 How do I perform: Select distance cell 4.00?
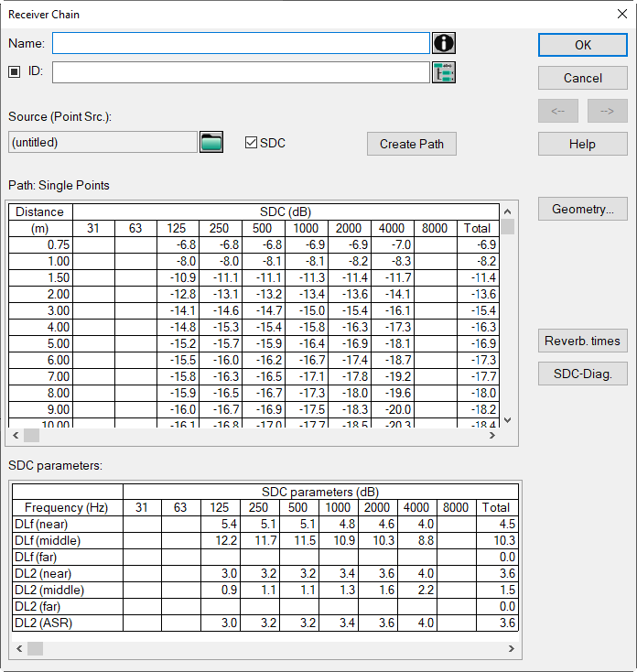point(40,328)
